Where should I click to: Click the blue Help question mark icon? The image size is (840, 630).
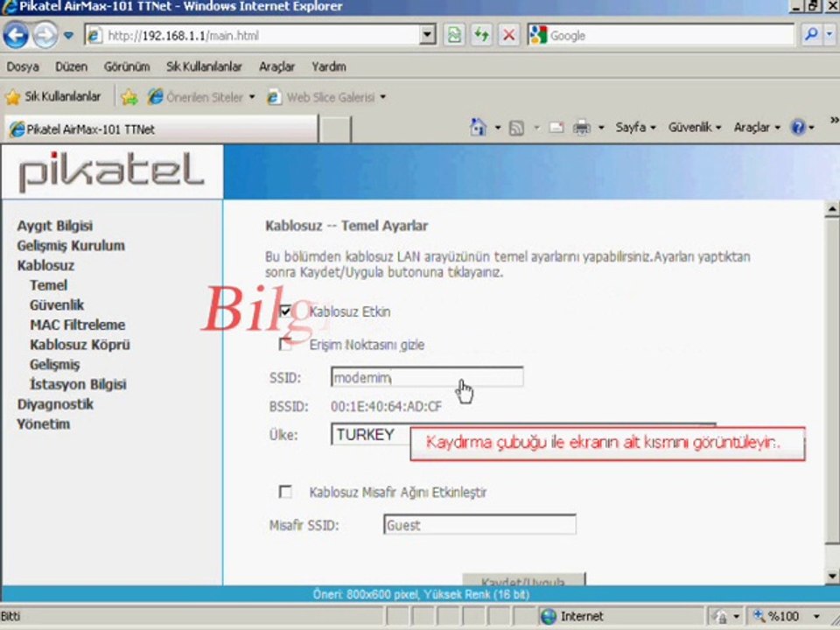click(x=798, y=128)
